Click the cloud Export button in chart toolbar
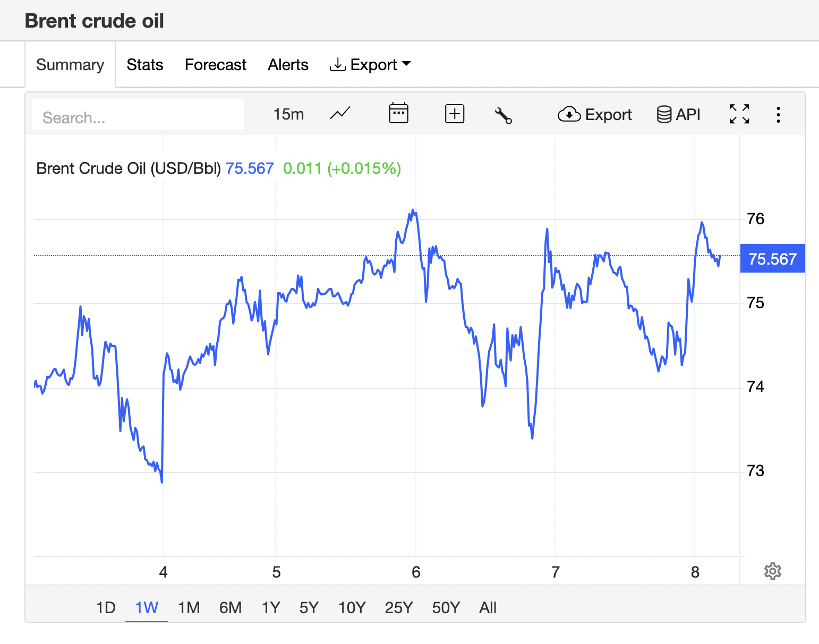The height and width of the screenshot is (644, 819). tap(595, 114)
